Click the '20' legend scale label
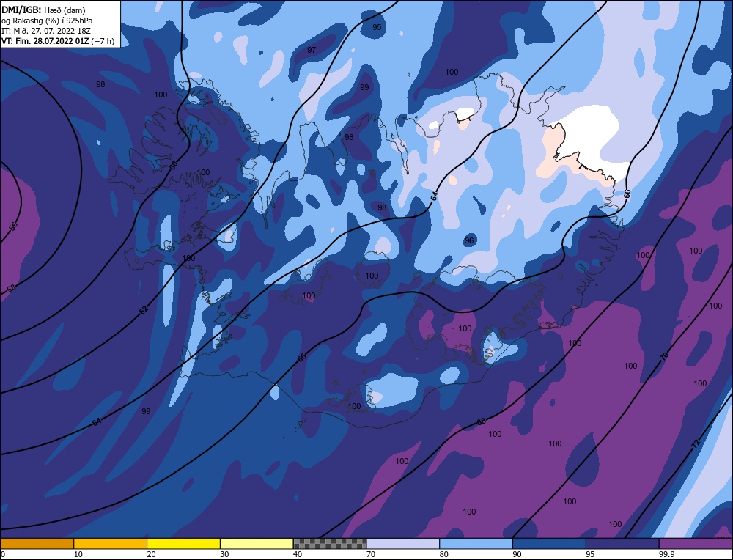The image size is (733, 560). 152,554
